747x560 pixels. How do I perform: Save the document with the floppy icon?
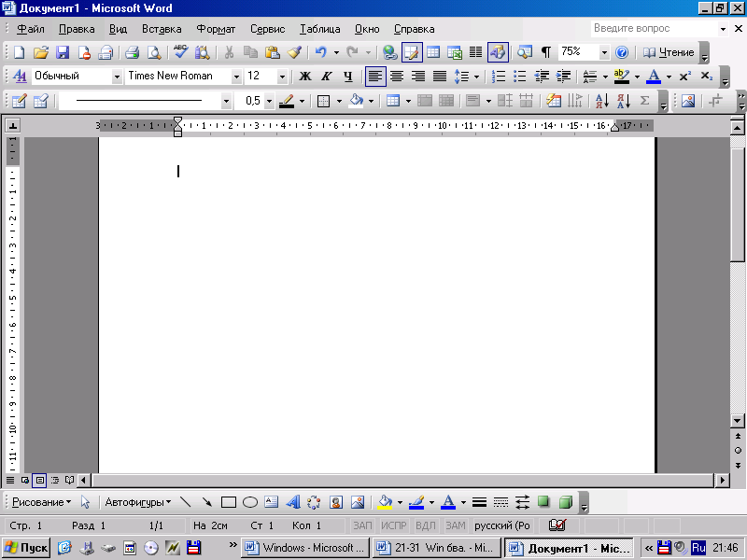point(63,52)
